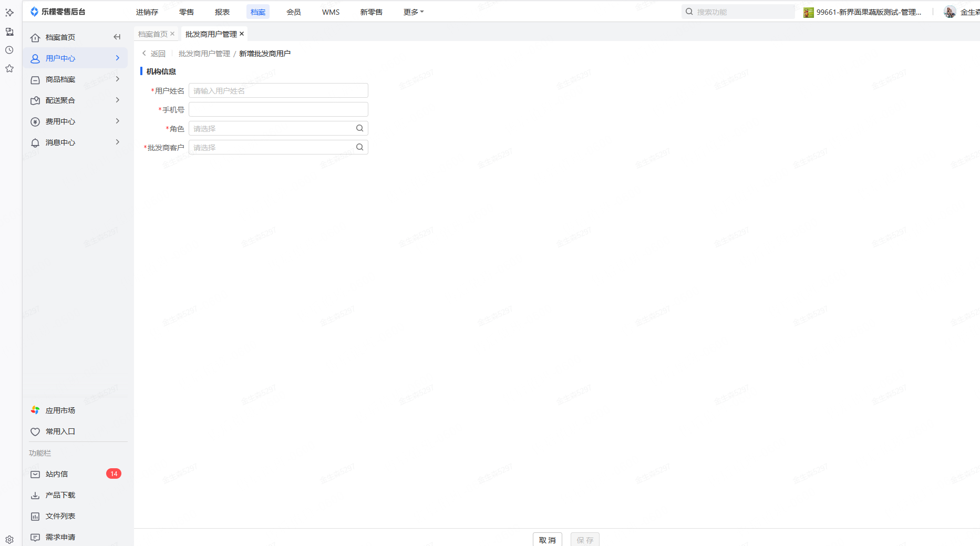Image resolution: width=980 pixels, height=546 pixels.
Task: Click the 站内信 badge showing 14
Action: tap(114, 473)
